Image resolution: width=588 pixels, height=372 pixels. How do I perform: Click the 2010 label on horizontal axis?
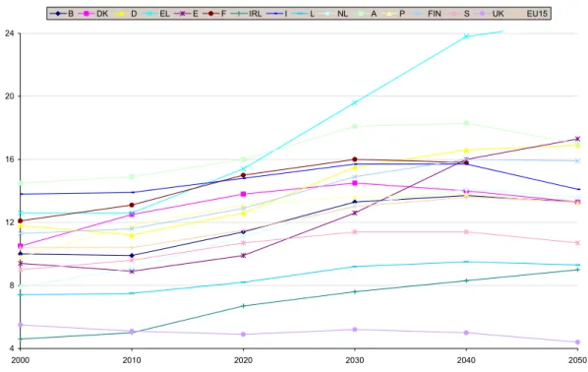click(132, 360)
